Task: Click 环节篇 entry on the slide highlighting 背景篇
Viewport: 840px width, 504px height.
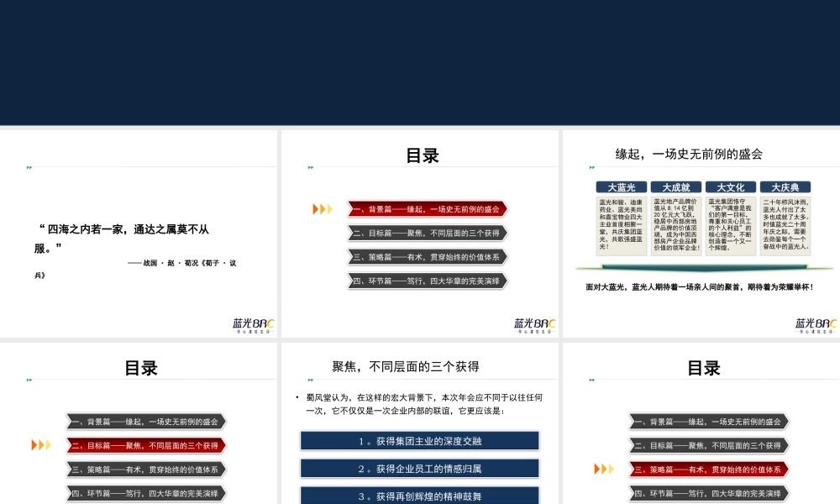Action: pyautogui.click(x=427, y=281)
